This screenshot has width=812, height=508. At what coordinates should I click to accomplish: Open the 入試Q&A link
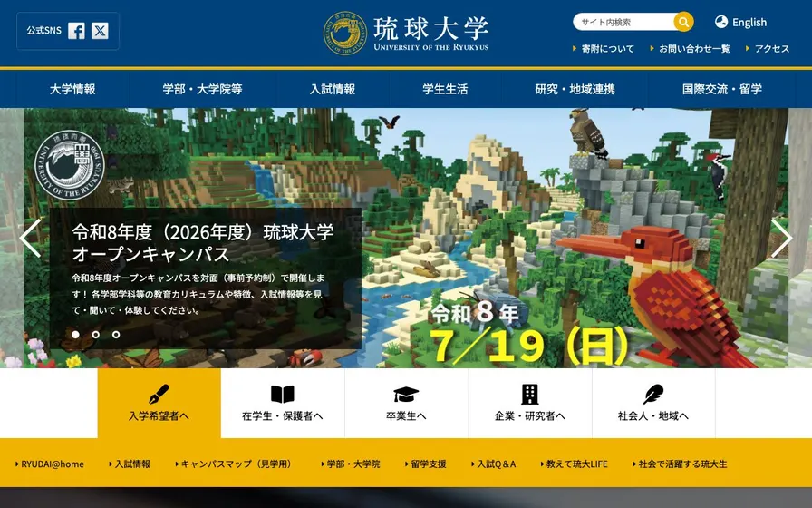(496, 464)
